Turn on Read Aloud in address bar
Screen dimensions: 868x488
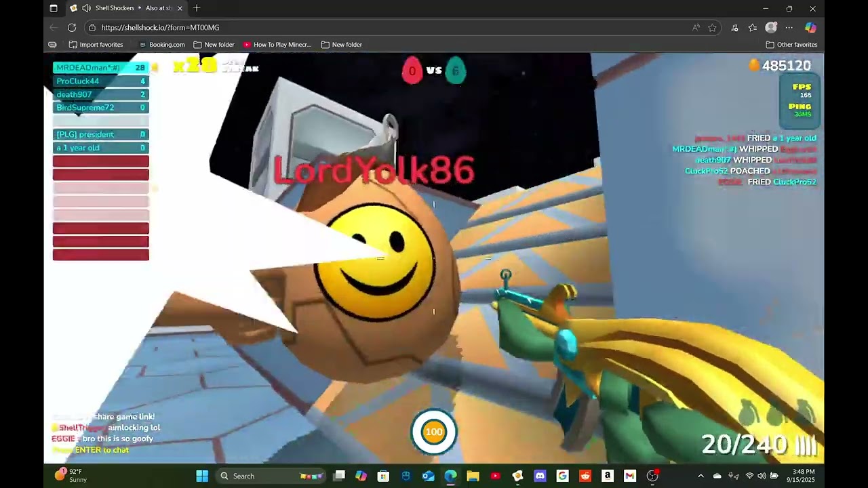click(696, 28)
